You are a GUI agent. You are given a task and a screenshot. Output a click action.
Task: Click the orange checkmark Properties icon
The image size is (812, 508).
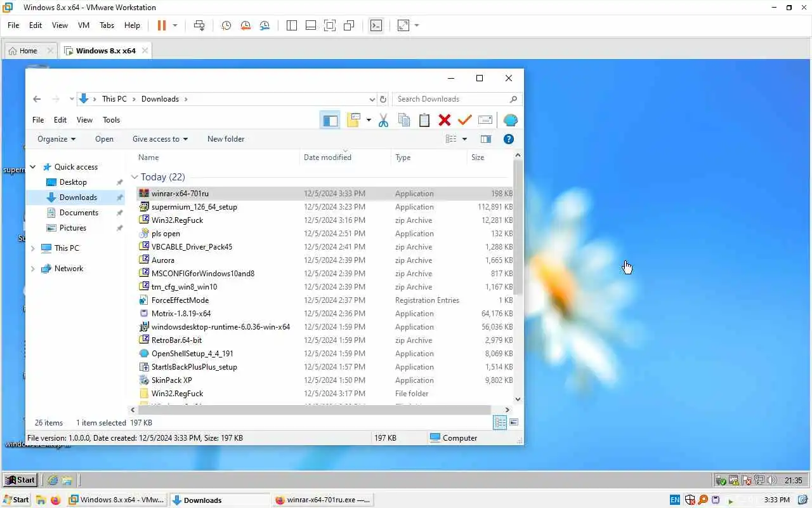click(x=465, y=120)
